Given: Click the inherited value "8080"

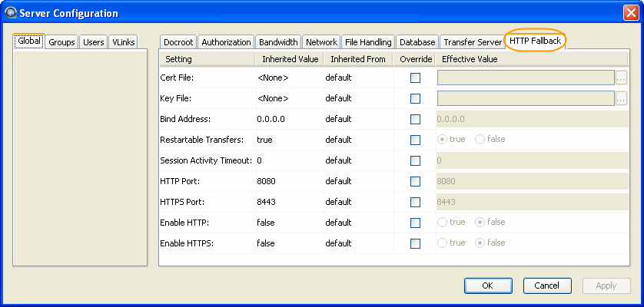Looking at the screenshot, I should [x=266, y=181].
